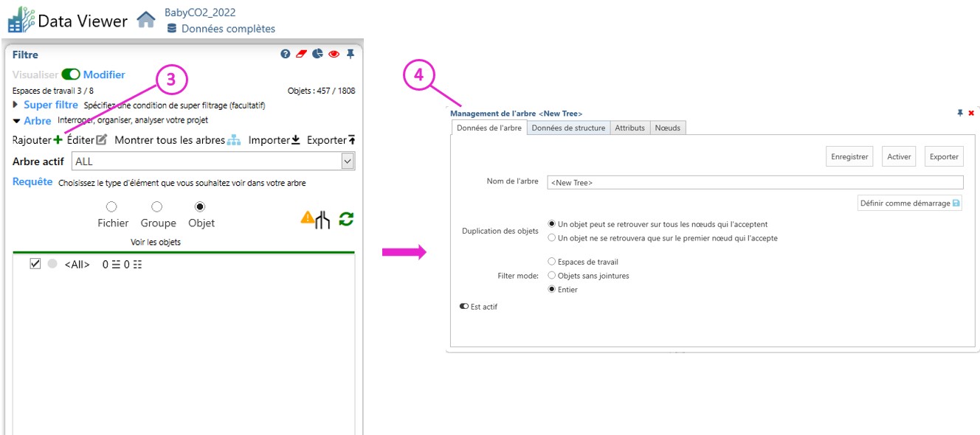Click the Nom de l'arbre text field

coord(754,182)
